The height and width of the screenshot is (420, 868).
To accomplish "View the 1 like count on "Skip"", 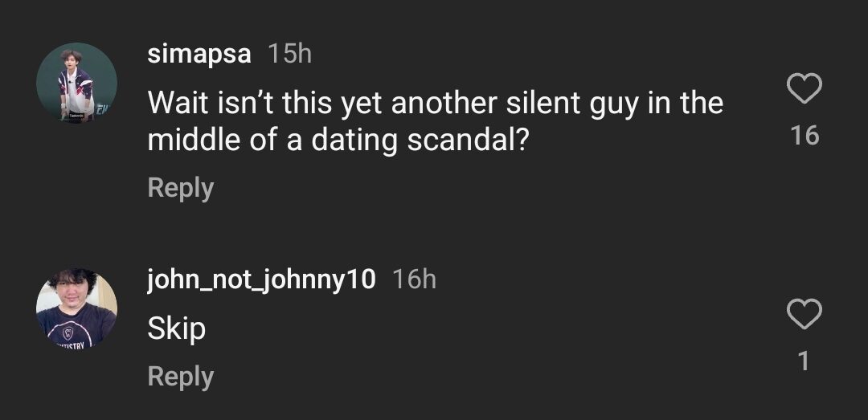I will point(804,361).
